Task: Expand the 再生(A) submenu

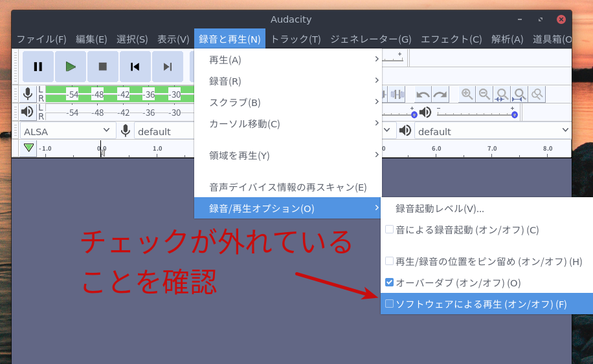Action: click(288, 59)
